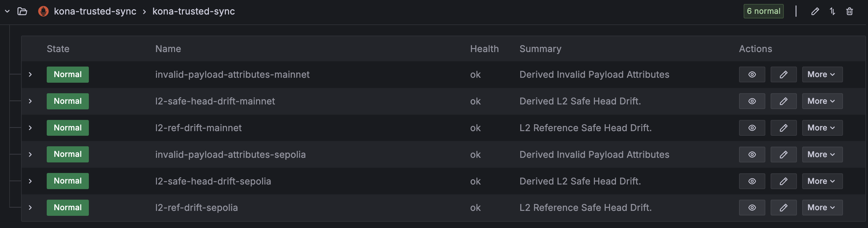Expand the invalid-payload-attributes-mainnet row
The width and height of the screenshot is (868, 228).
click(30, 74)
